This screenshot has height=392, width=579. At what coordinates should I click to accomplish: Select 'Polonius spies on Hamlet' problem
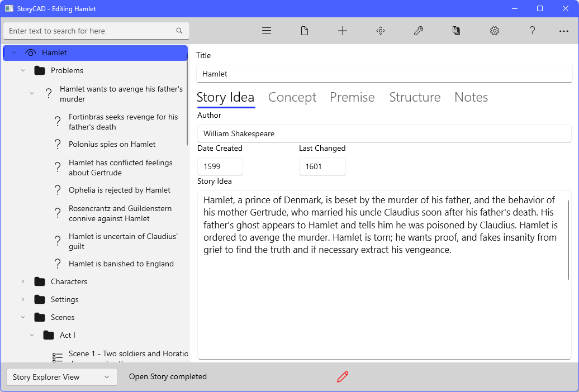(112, 144)
